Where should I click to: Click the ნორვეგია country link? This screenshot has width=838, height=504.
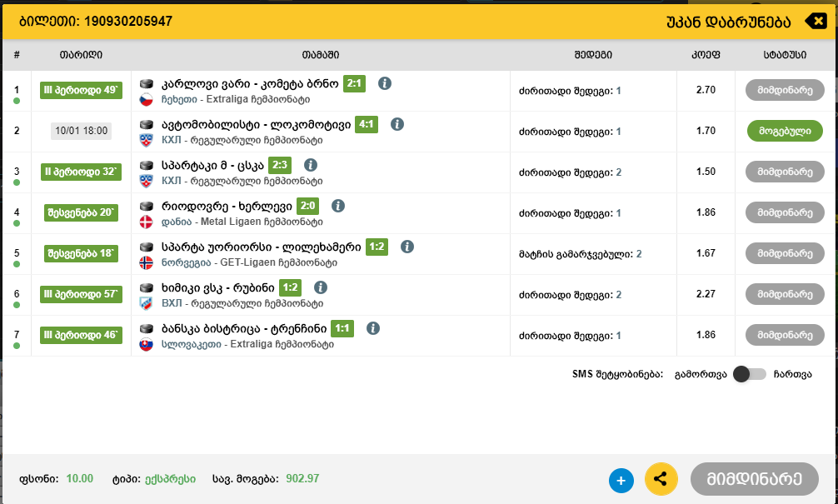tap(186, 263)
